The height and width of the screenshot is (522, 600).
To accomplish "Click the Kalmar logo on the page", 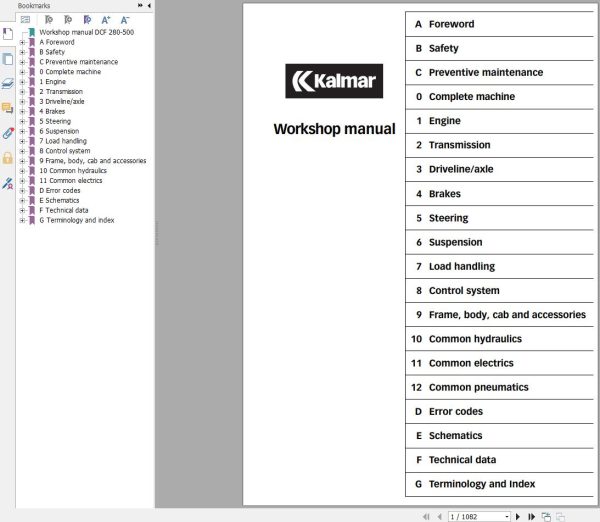I will pyautogui.click(x=334, y=81).
